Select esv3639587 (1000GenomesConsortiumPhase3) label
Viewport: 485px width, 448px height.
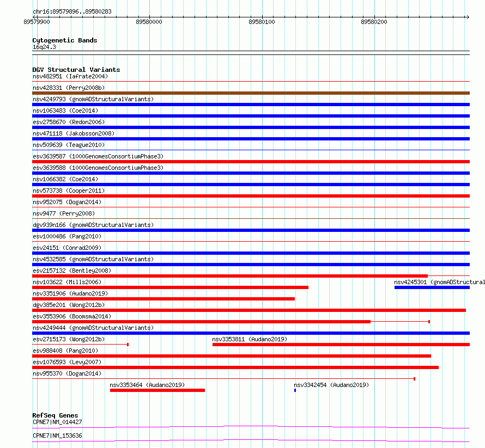(x=98, y=156)
